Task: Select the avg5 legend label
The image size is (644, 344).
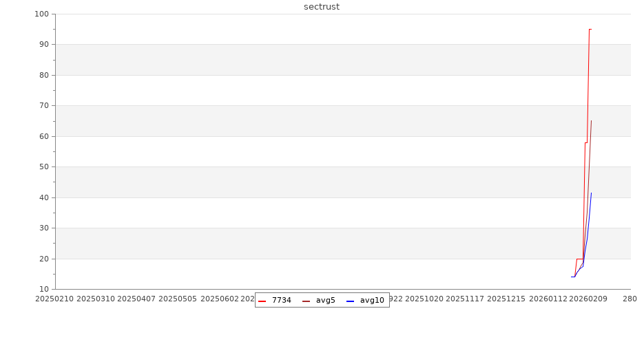Action: (325, 301)
